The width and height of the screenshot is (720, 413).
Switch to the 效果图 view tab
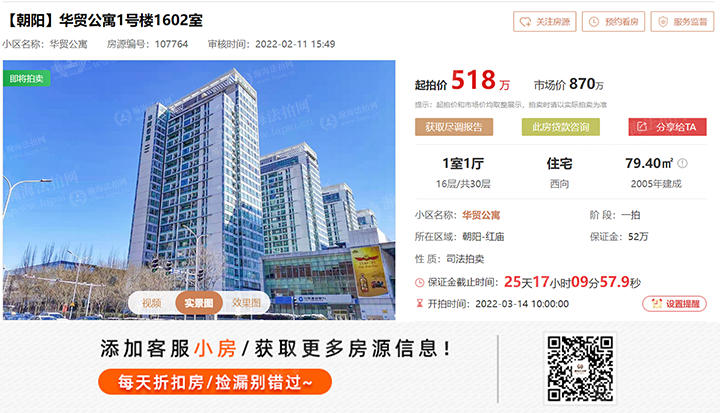246,303
